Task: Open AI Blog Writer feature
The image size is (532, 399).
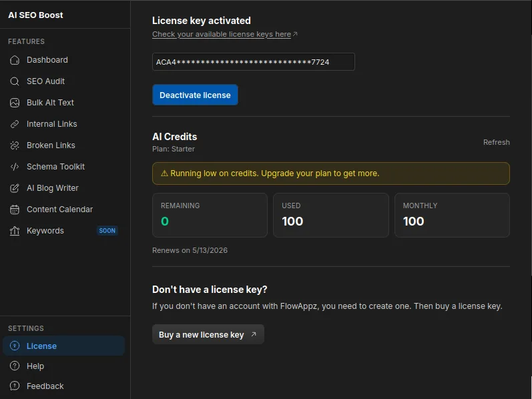Action: coord(65,188)
